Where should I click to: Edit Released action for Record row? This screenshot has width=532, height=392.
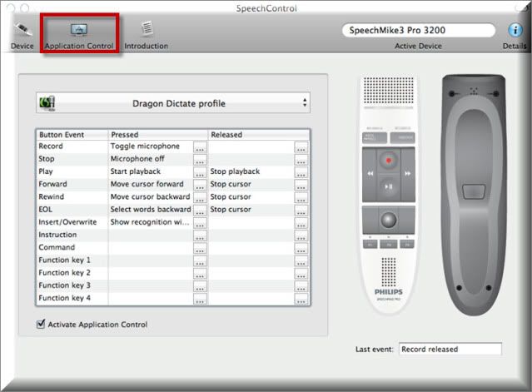pos(301,146)
